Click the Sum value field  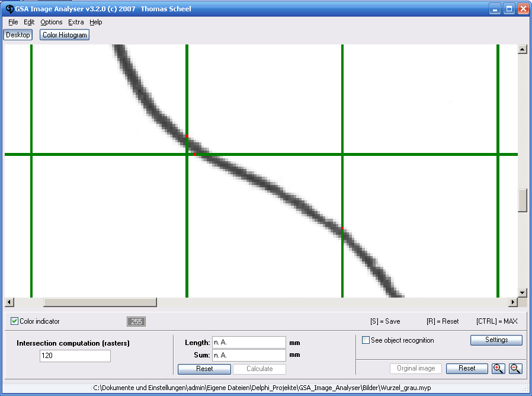click(249, 355)
